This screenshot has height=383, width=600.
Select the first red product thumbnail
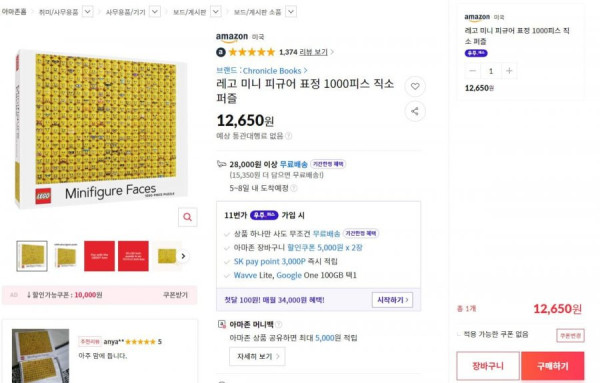coord(99,256)
